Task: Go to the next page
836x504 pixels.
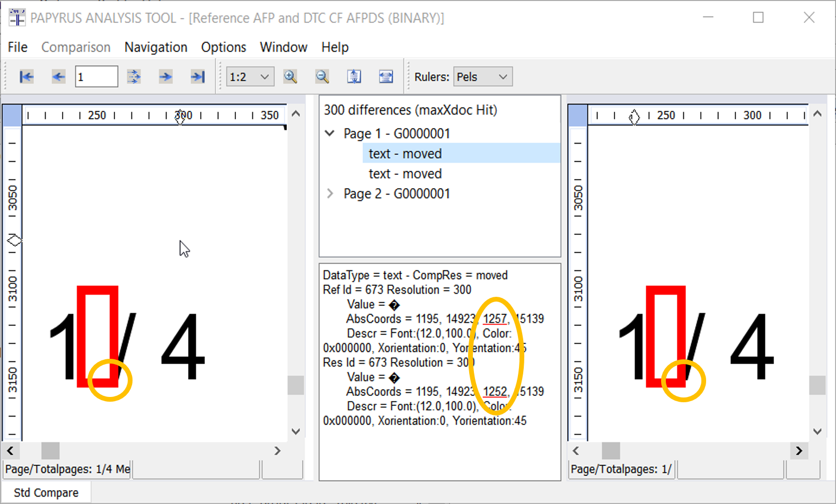Action: [x=165, y=77]
